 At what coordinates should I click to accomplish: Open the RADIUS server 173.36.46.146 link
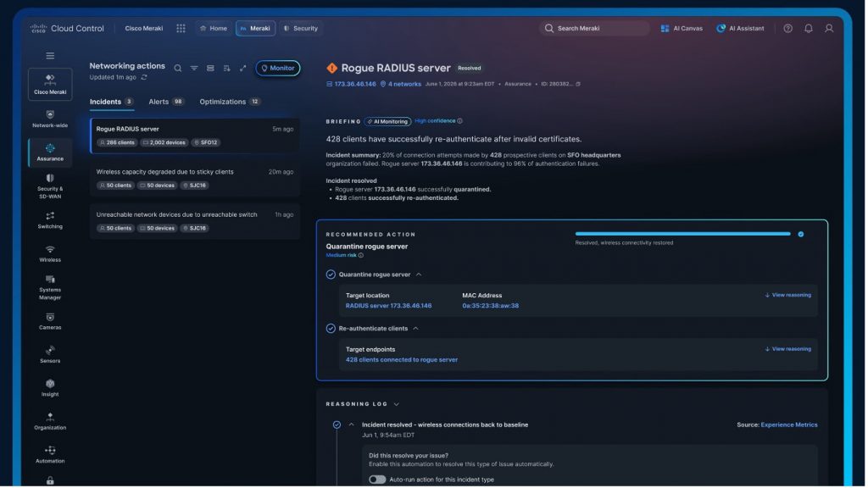coord(389,306)
